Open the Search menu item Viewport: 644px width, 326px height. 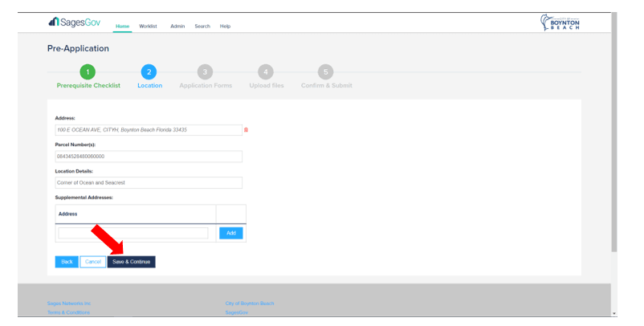pyautogui.click(x=202, y=26)
